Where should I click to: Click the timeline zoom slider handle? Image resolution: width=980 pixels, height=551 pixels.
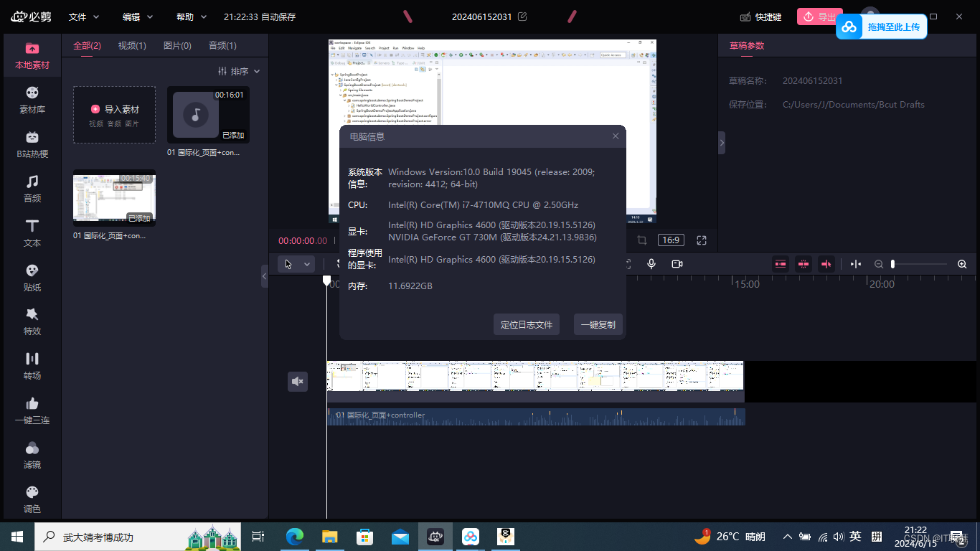[x=892, y=264]
